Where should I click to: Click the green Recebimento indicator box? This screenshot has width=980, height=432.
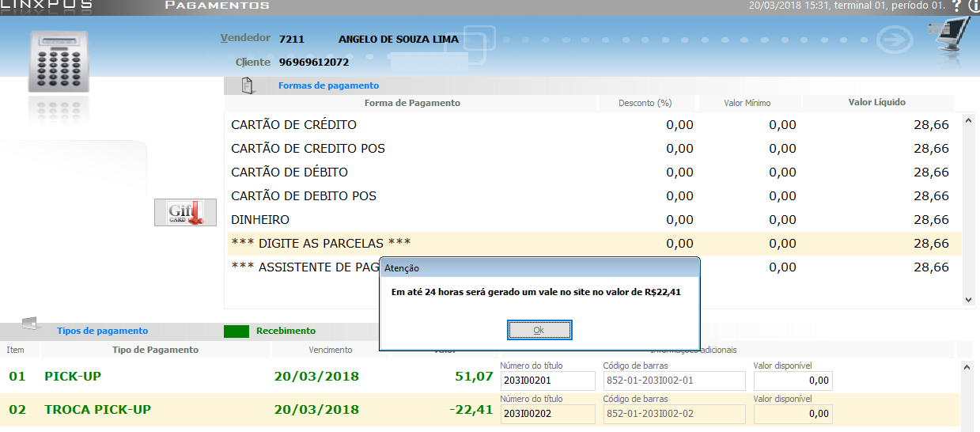pos(236,332)
